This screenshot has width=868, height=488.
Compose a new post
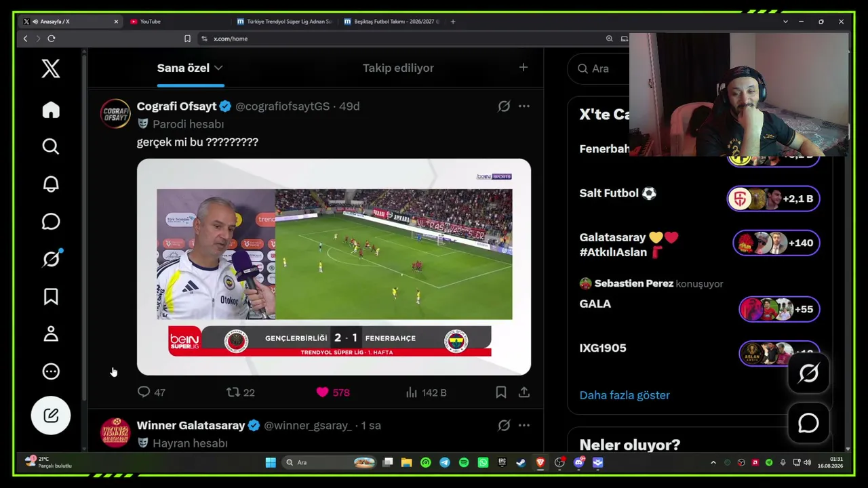click(x=51, y=415)
